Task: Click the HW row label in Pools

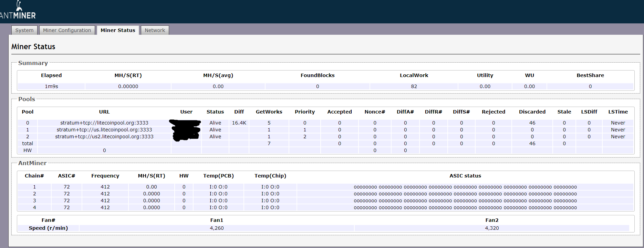Action: click(x=28, y=150)
